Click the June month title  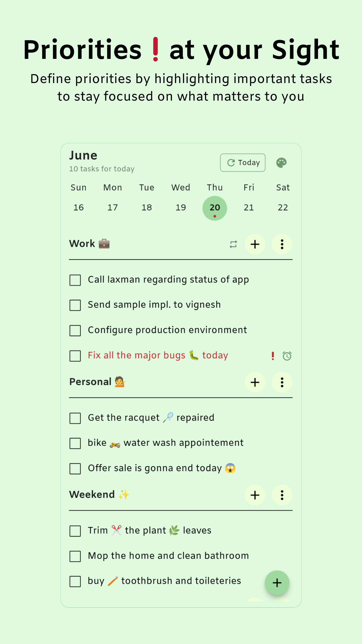(83, 155)
